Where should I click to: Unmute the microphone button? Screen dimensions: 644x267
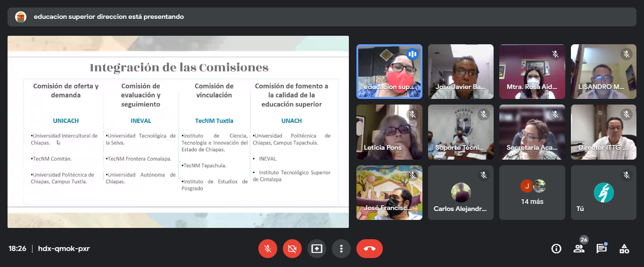268,249
